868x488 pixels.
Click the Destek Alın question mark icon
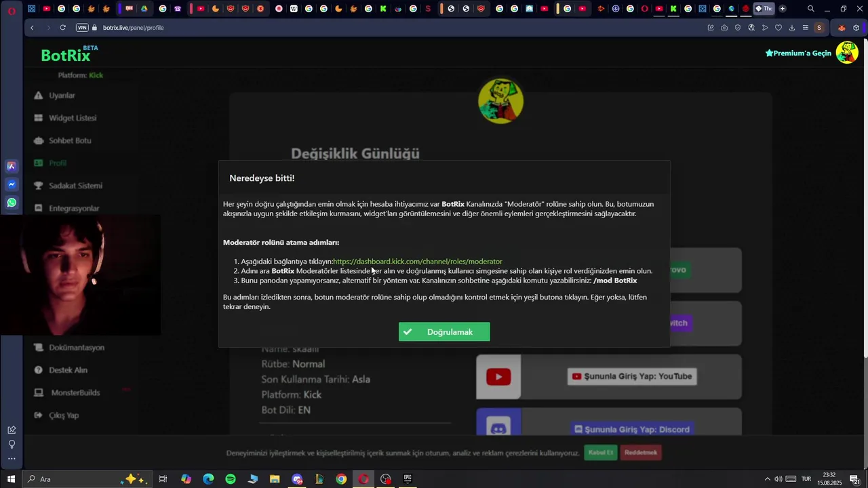point(39,370)
